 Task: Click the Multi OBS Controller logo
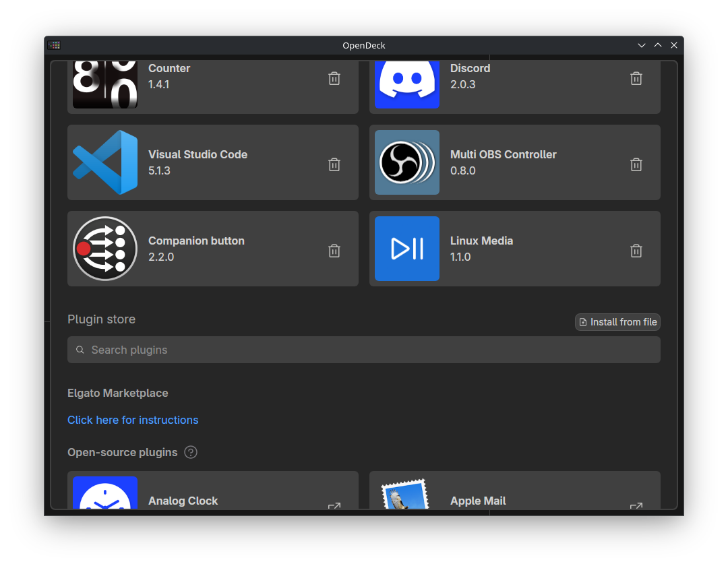(406, 162)
